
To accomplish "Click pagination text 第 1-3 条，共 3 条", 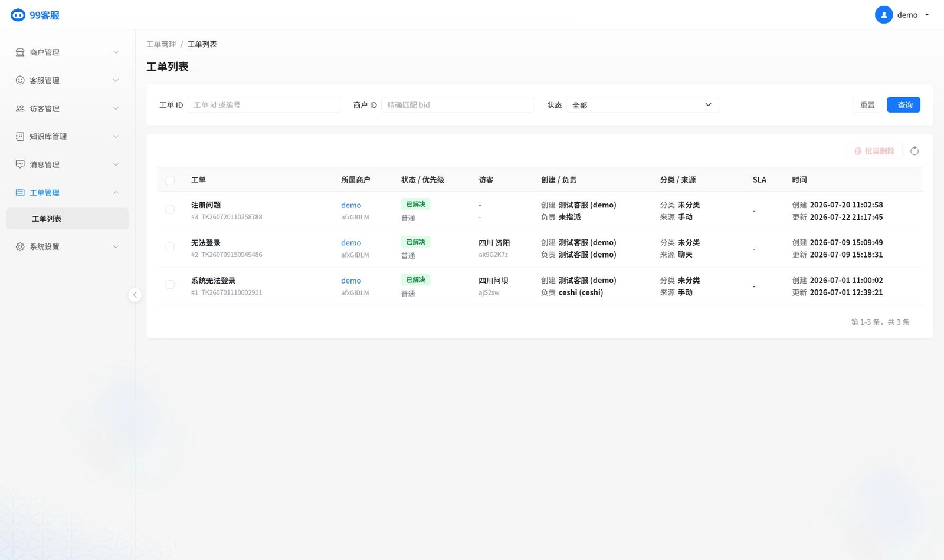I will 880,322.
